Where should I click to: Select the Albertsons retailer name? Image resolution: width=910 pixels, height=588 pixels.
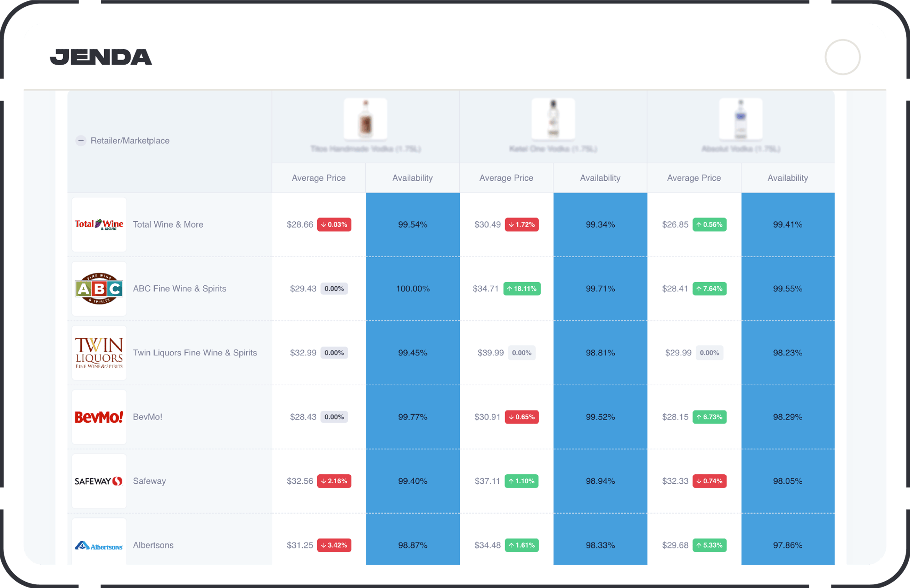pos(153,545)
